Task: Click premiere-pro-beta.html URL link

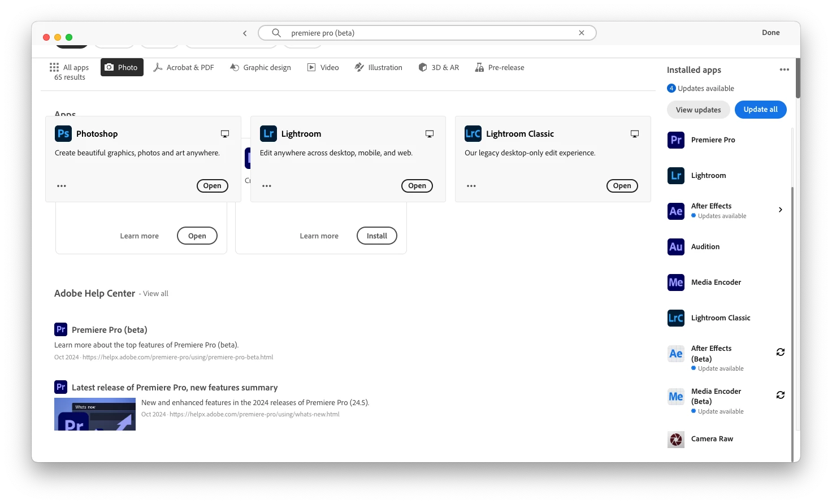Action: [x=177, y=357]
